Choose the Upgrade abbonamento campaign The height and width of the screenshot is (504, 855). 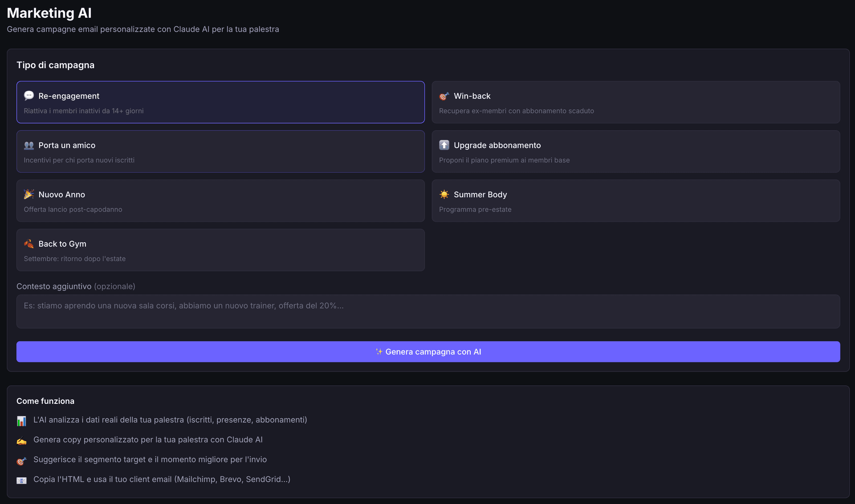click(x=636, y=151)
